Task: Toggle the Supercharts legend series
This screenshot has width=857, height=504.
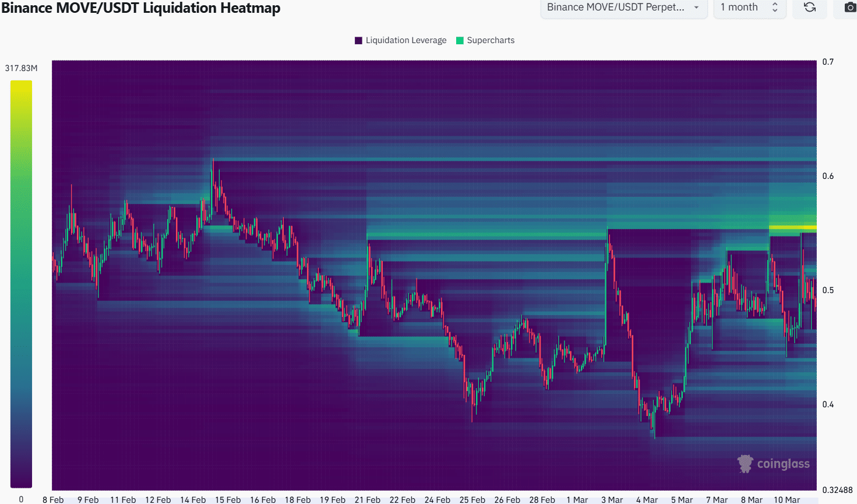Action: pos(485,40)
